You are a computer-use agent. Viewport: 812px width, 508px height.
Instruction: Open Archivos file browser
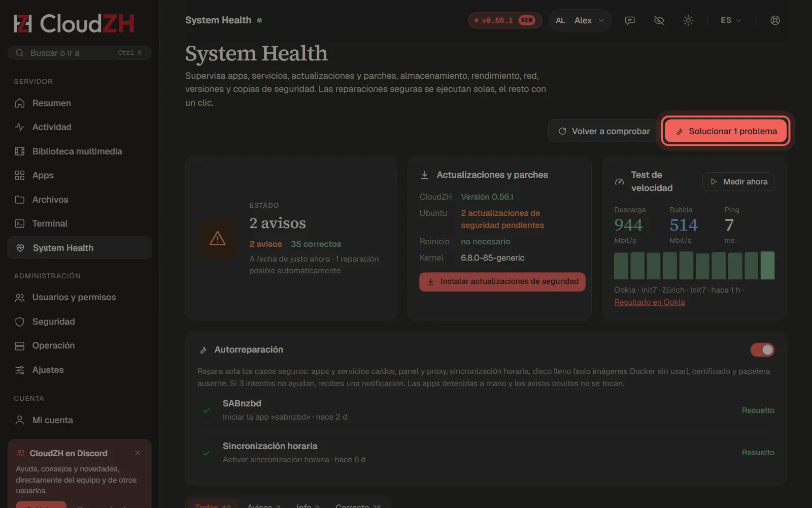(x=79, y=200)
